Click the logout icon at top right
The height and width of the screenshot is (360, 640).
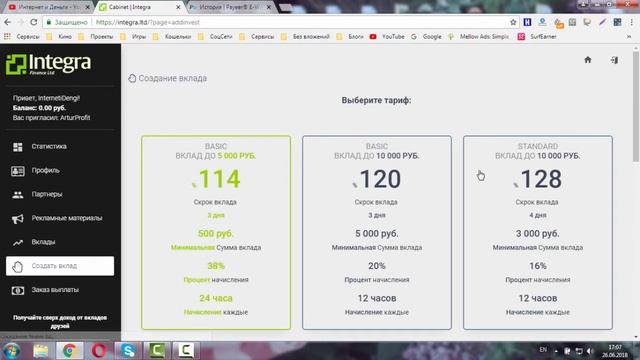pyautogui.click(x=614, y=60)
